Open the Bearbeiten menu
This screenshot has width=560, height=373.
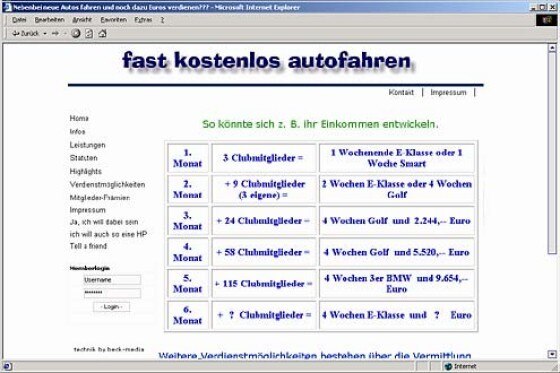pyautogui.click(x=49, y=20)
